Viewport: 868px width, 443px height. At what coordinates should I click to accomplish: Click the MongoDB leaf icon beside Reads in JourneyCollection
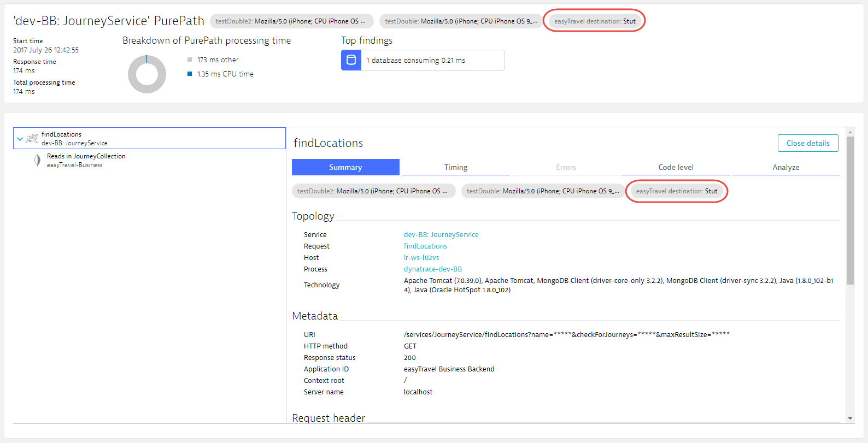(x=37, y=160)
